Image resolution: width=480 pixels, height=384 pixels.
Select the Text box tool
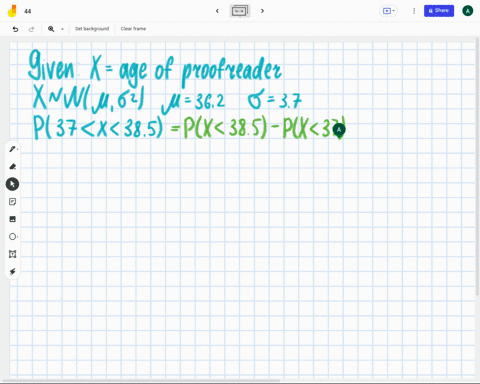(13, 254)
